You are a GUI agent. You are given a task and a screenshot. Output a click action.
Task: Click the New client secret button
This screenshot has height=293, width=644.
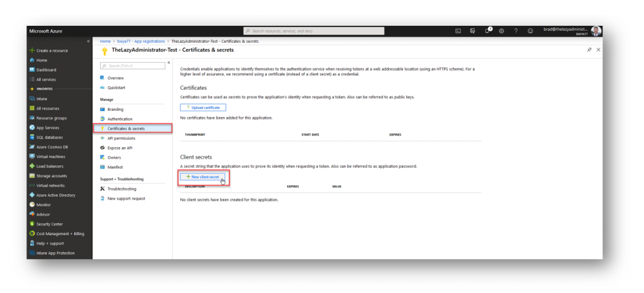pos(203,177)
